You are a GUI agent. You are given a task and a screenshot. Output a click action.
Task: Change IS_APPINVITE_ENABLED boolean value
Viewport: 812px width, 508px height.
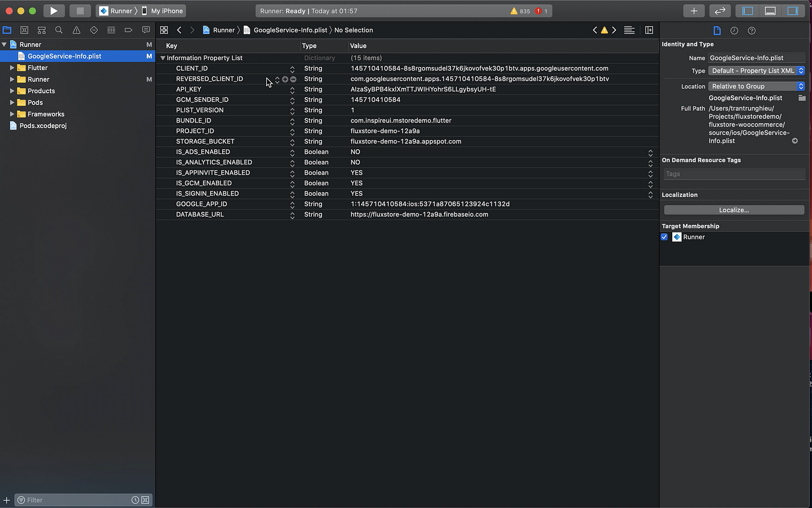(x=650, y=173)
